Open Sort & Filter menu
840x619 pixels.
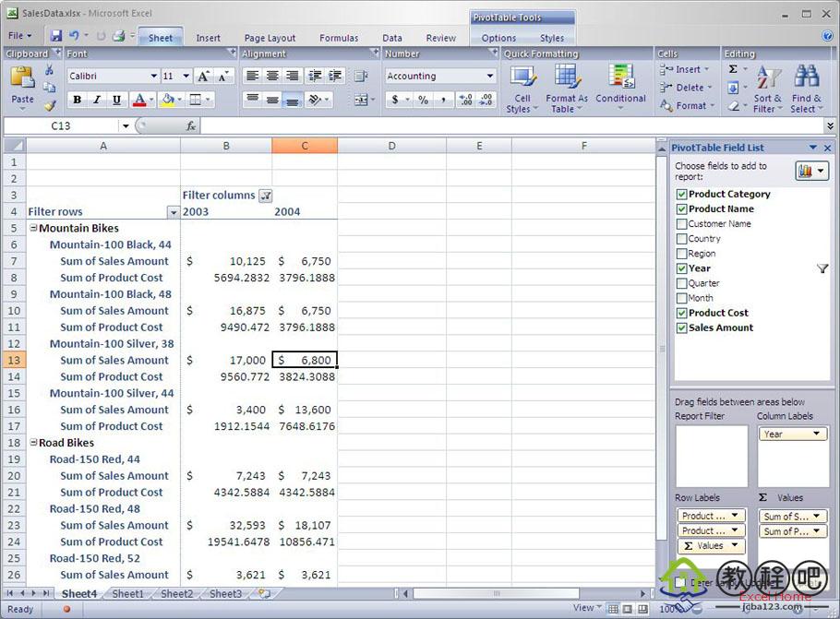[768, 89]
